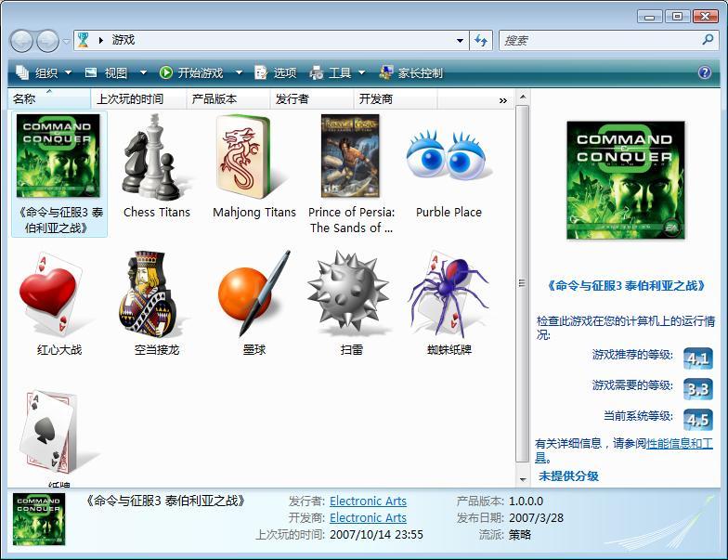Viewport: 728px width, 560px height.
Task: Open 家长控制 parental controls
Action: [411, 72]
